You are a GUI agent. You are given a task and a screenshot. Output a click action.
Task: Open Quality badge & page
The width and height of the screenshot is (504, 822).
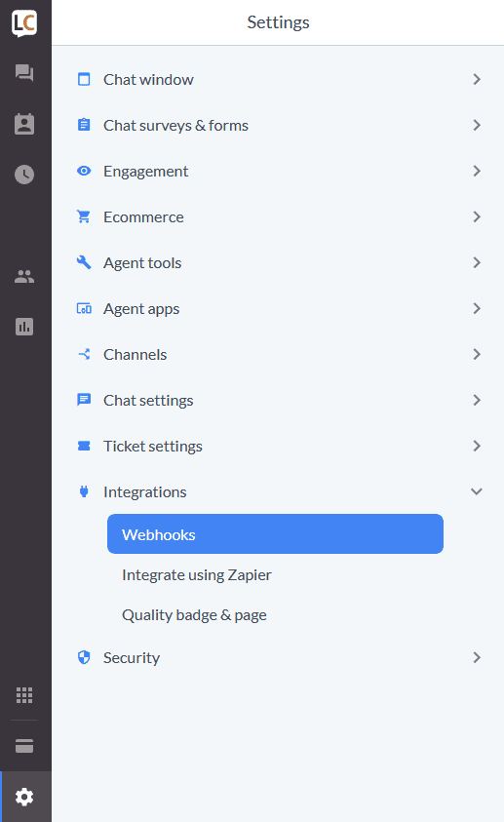point(194,615)
